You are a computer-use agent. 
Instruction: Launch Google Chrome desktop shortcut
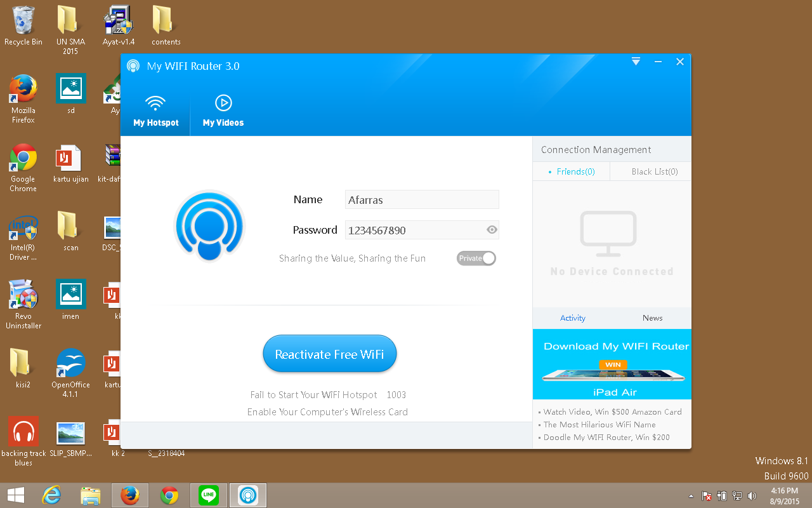click(23, 168)
